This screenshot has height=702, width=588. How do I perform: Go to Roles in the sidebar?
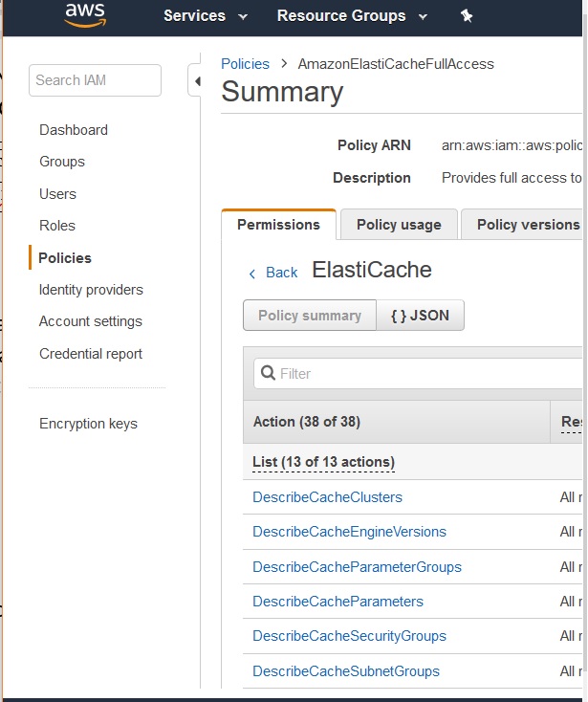(x=57, y=226)
